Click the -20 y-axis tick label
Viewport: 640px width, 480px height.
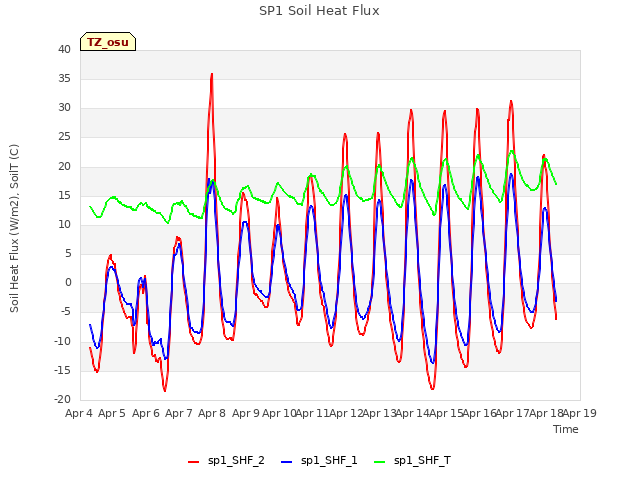click(62, 399)
